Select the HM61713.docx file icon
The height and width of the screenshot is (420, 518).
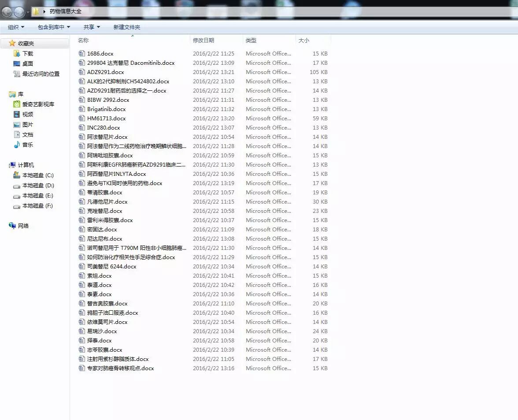point(81,118)
